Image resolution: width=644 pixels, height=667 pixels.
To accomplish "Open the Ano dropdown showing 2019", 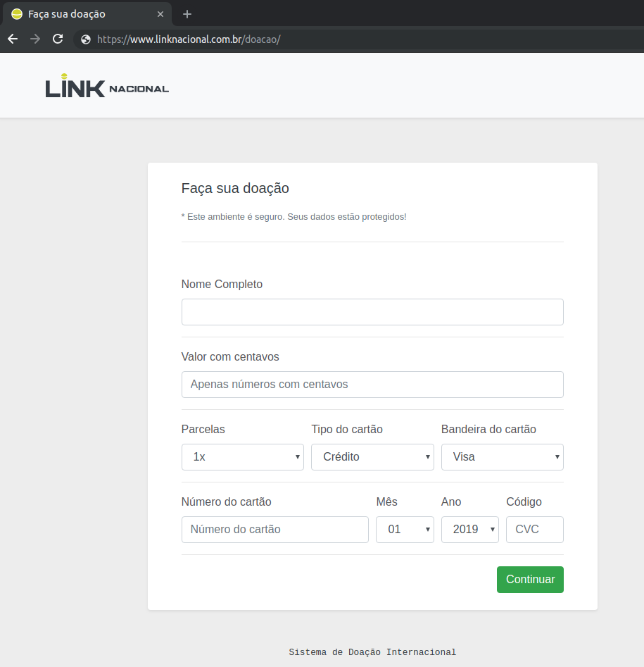I will click(x=469, y=529).
